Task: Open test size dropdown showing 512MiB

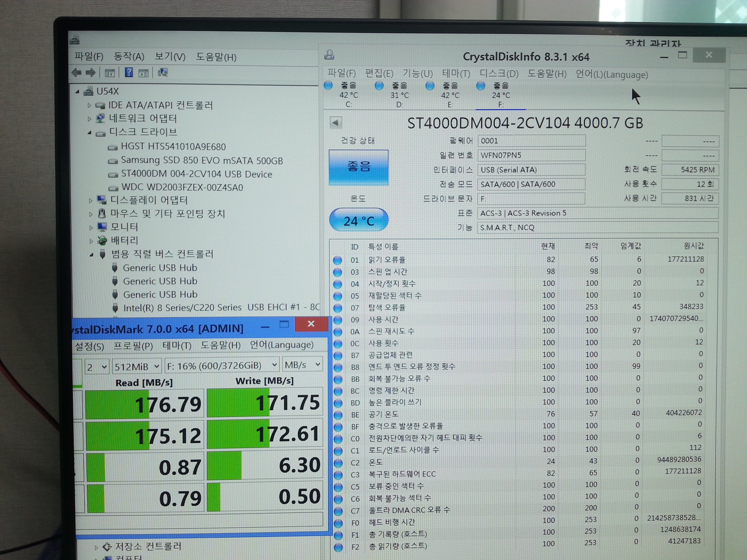Action: pos(137,366)
